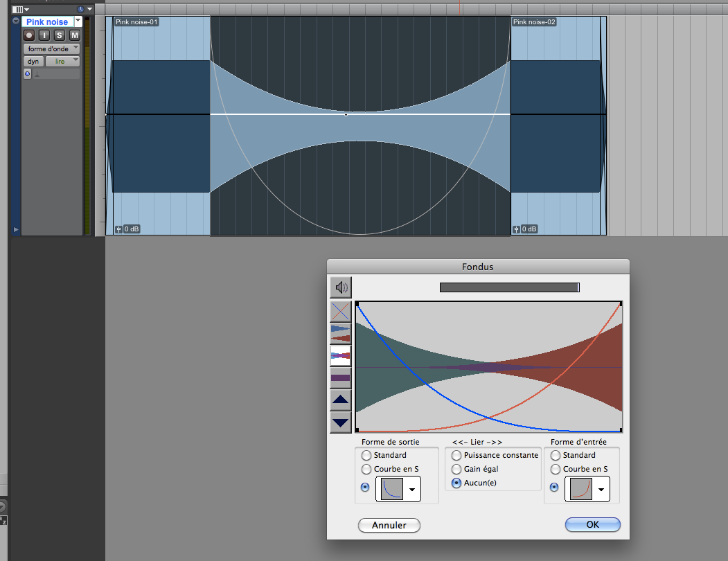
Task: Open the lire automation mode dropdown
Action: click(62, 62)
